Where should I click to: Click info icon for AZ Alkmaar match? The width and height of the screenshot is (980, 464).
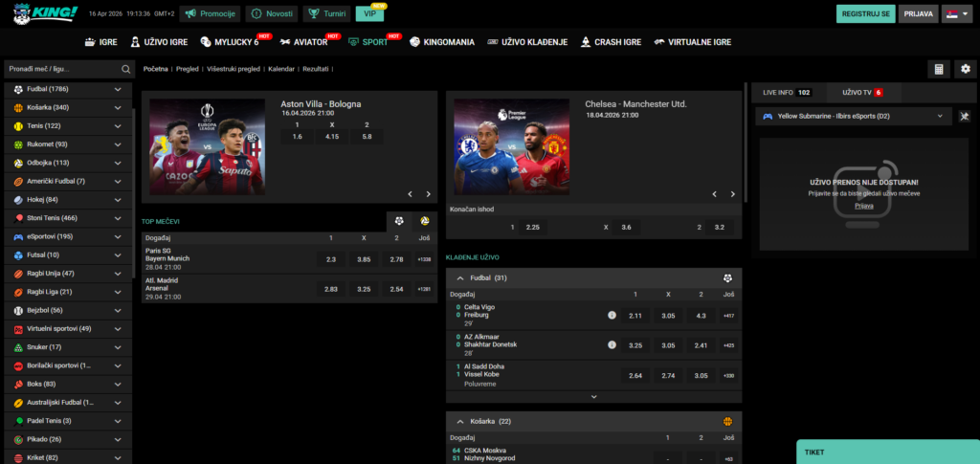pyautogui.click(x=612, y=345)
